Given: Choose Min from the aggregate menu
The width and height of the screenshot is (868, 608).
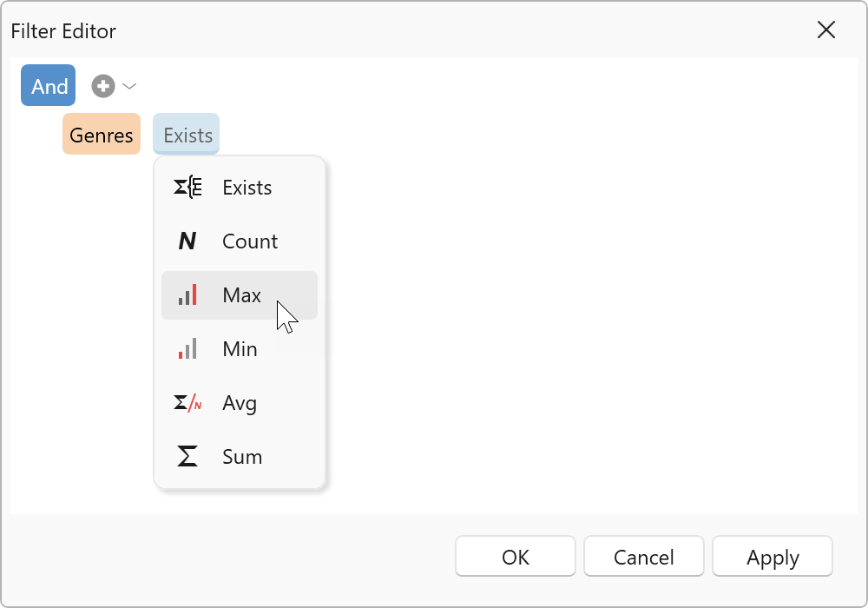Looking at the screenshot, I should point(240,349).
